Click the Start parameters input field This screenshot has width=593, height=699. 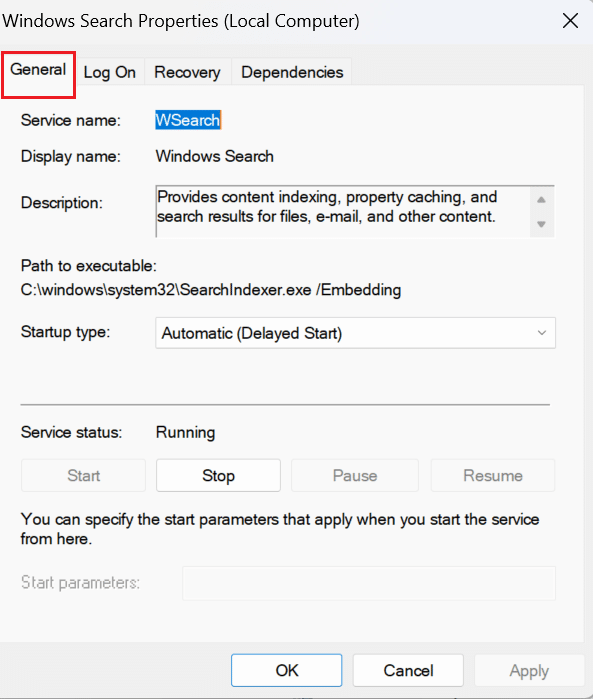(369, 583)
